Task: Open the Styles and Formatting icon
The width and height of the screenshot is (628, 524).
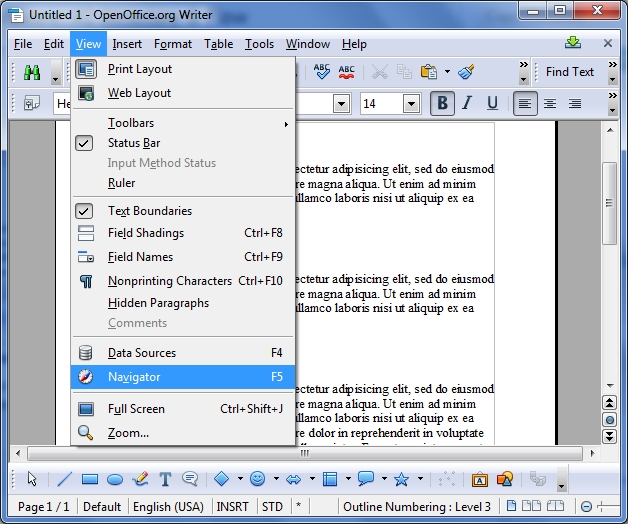Action: 32,103
